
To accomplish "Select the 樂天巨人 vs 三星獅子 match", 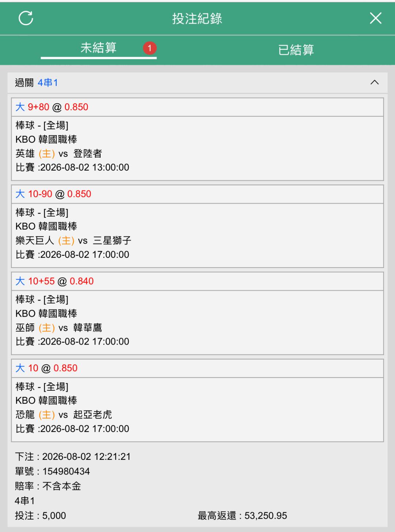I will (x=74, y=241).
